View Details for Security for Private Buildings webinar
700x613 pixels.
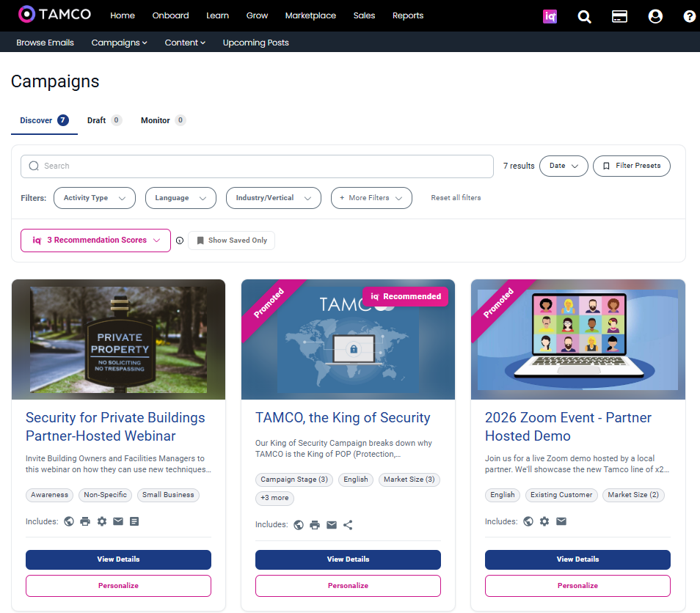pos(118,559)
